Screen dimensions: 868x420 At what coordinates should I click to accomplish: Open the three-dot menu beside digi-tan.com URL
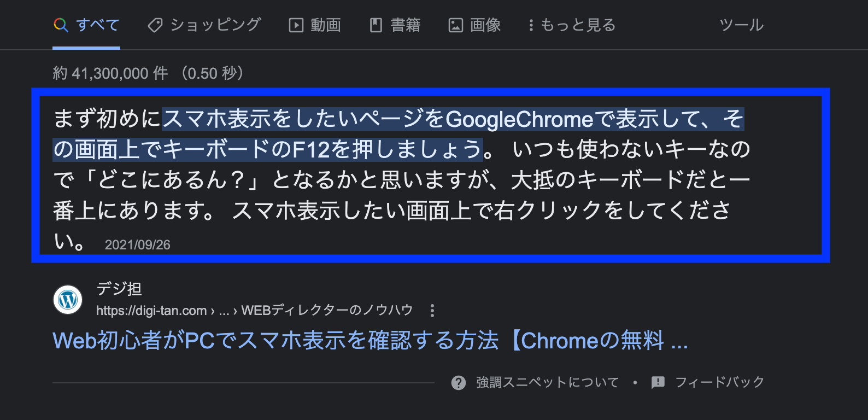432,311
